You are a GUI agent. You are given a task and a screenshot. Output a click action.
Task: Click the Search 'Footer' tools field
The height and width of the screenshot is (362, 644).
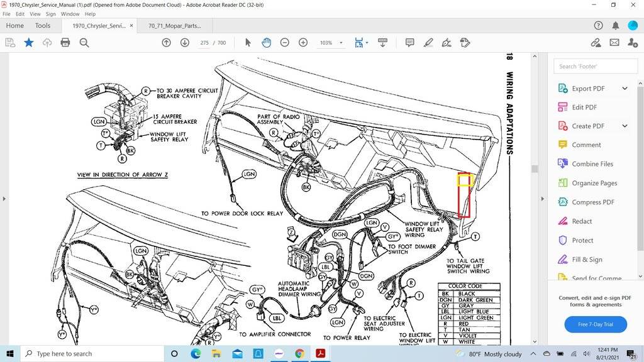[595, 66]
